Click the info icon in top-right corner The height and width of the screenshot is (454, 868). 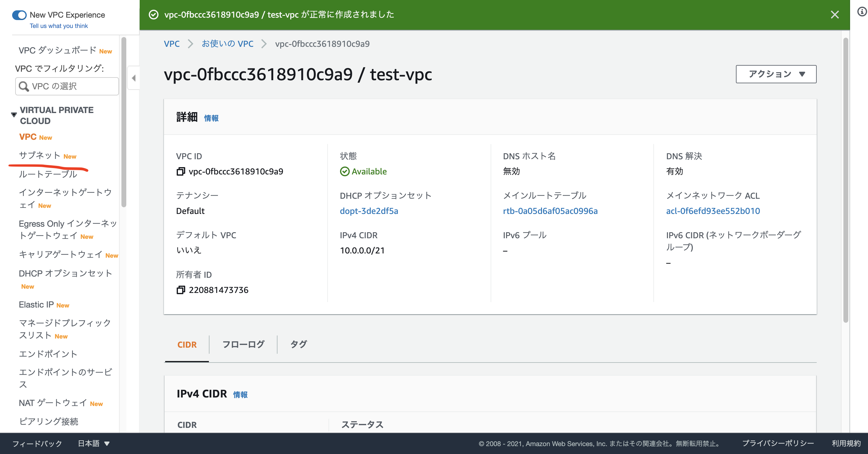(862, 11)
